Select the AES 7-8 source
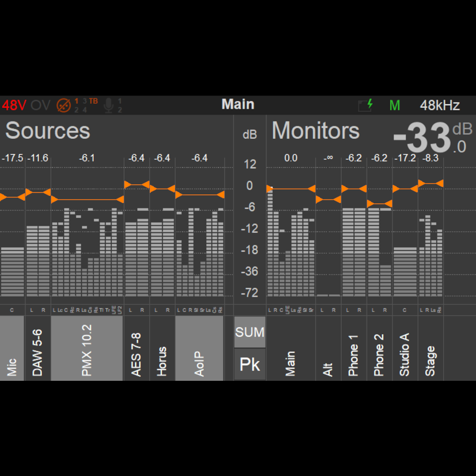Screen dimensions: 476x476 [136, 348]
